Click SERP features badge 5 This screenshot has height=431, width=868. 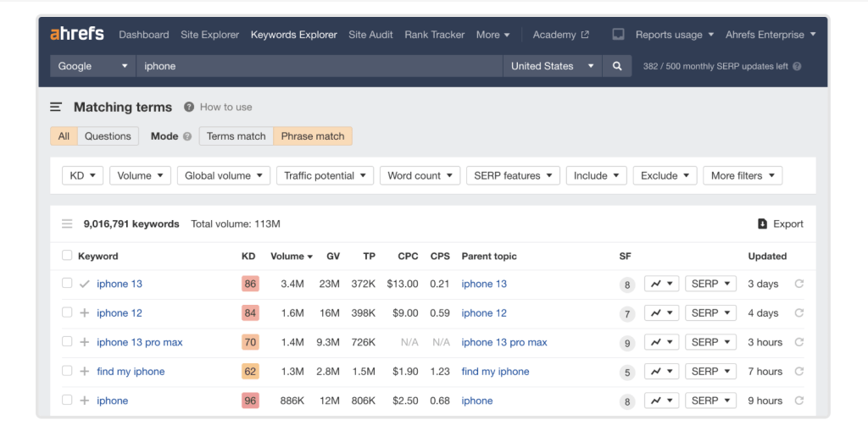[627, 373]
